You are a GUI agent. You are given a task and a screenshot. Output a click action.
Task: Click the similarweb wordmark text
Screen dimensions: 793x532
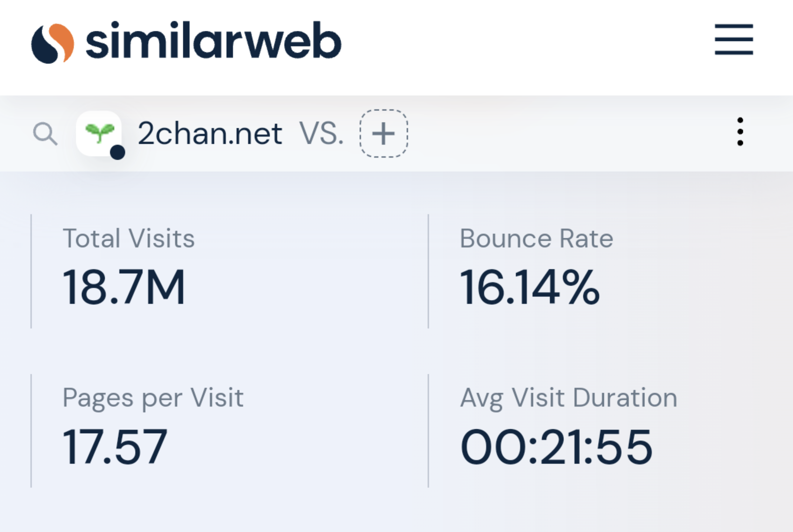213,41
